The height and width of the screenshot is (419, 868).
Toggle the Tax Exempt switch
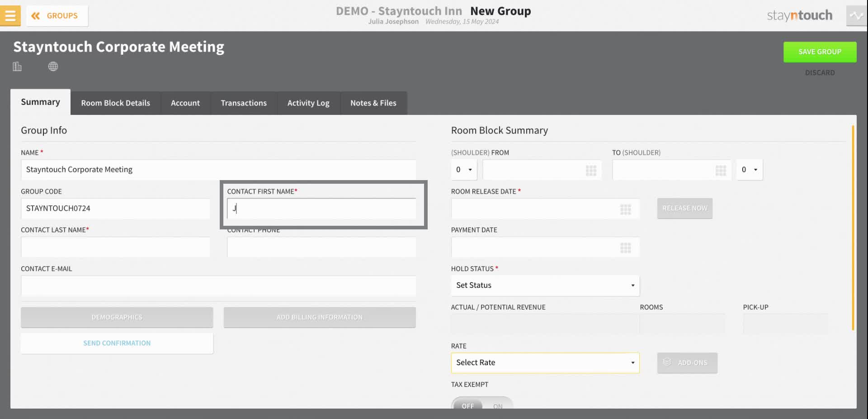(482, 404)
